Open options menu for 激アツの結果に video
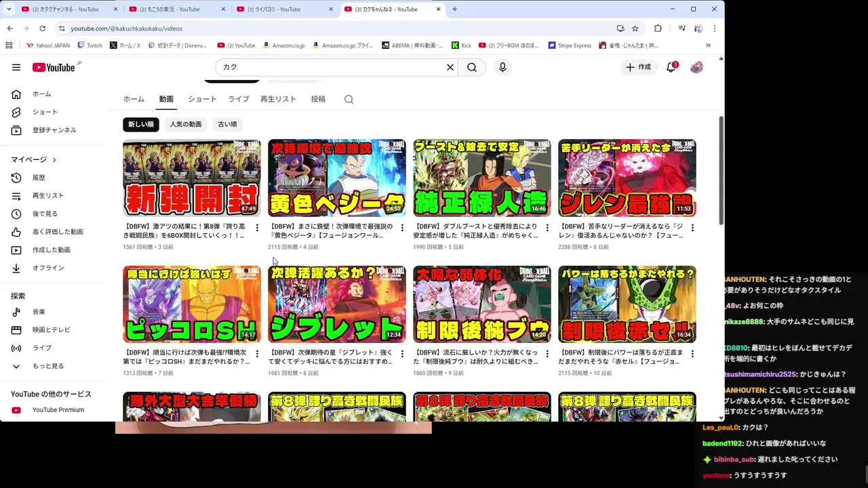Screen dimensions: 868x488 coord(257,228)
